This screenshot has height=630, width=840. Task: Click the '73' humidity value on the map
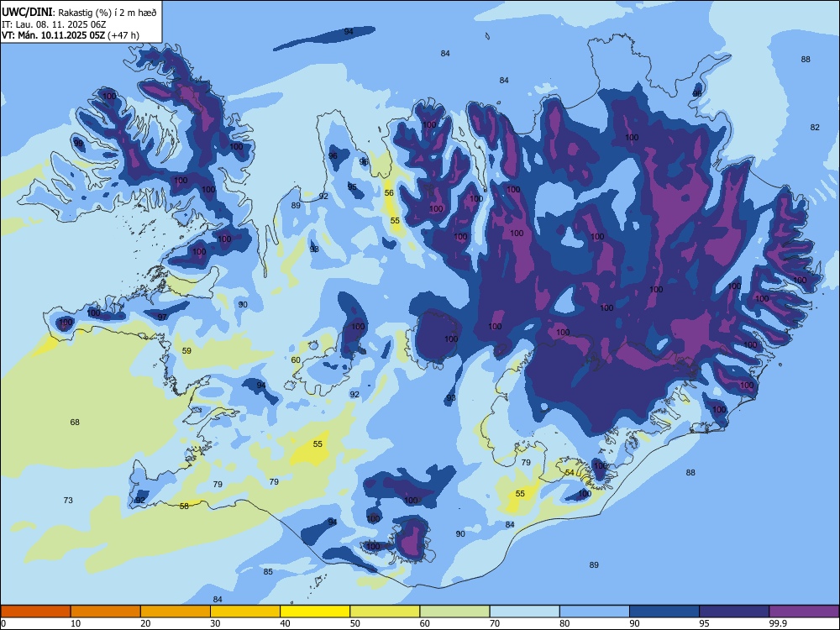point(68,501)
